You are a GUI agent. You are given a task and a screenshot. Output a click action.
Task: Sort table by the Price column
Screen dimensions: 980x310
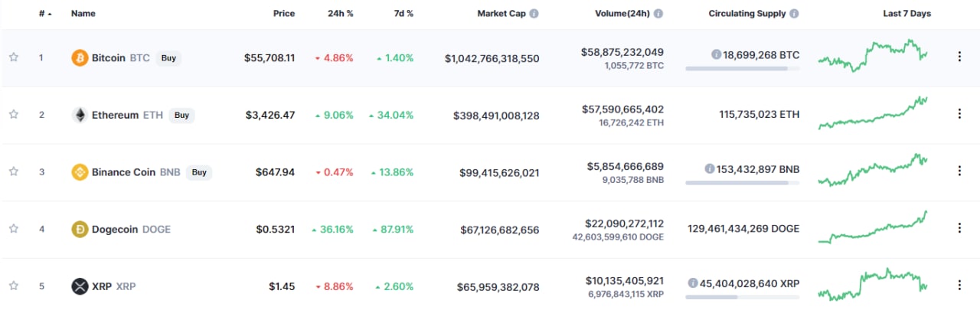[284, 14]
